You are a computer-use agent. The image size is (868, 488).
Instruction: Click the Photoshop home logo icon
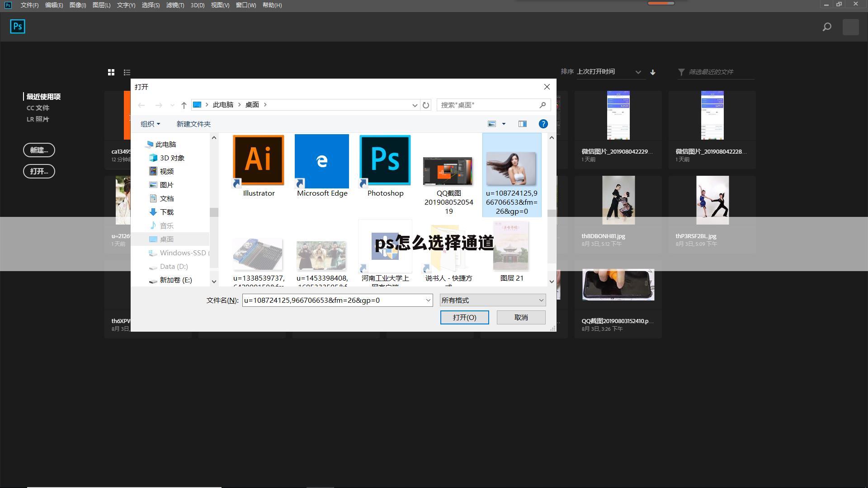tap(18, 27)
